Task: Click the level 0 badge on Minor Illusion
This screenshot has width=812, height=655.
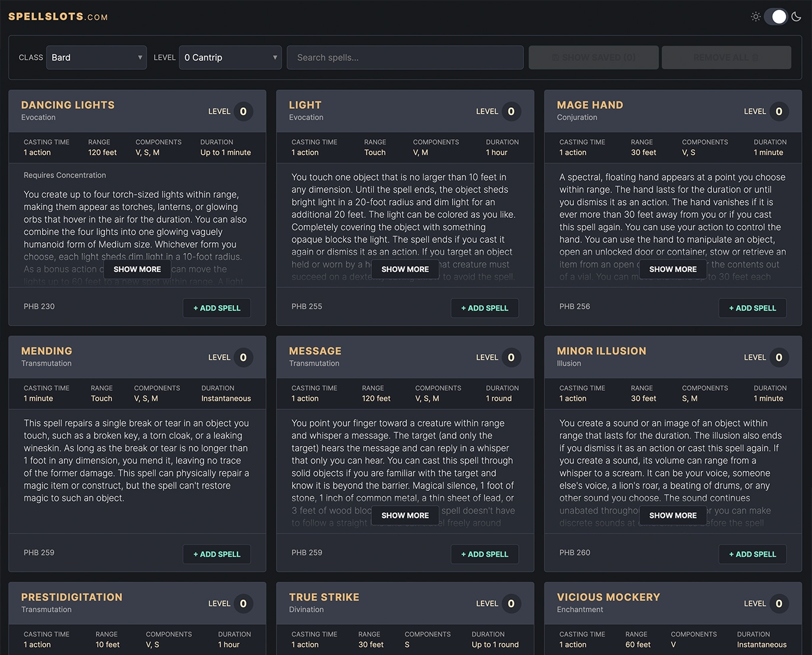Action: 779,357
